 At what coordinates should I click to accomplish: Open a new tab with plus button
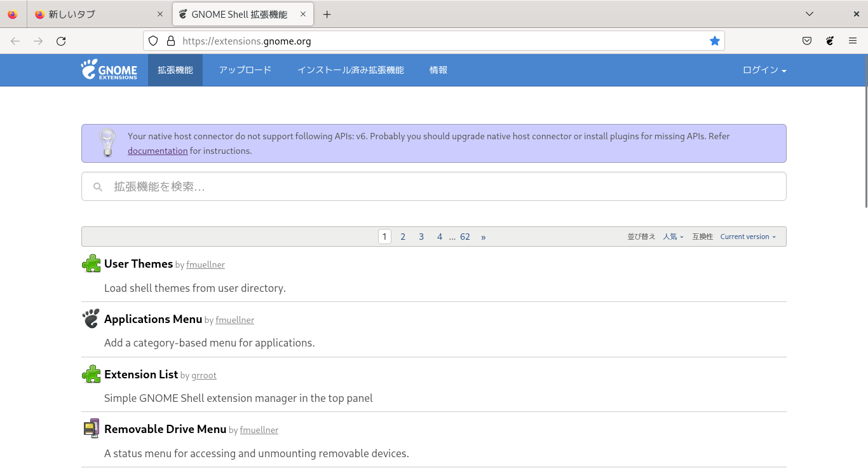tap(327, 14)
